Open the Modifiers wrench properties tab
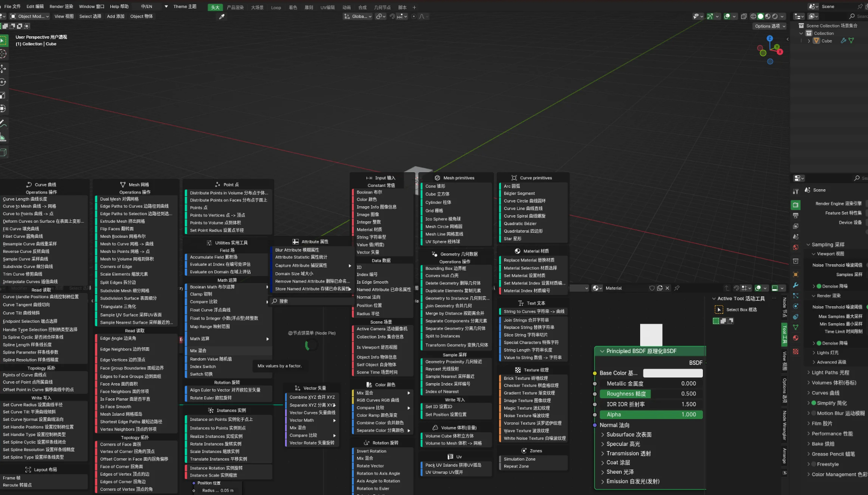The height and width of the screenshot is (495, 868). coord(795,285)
